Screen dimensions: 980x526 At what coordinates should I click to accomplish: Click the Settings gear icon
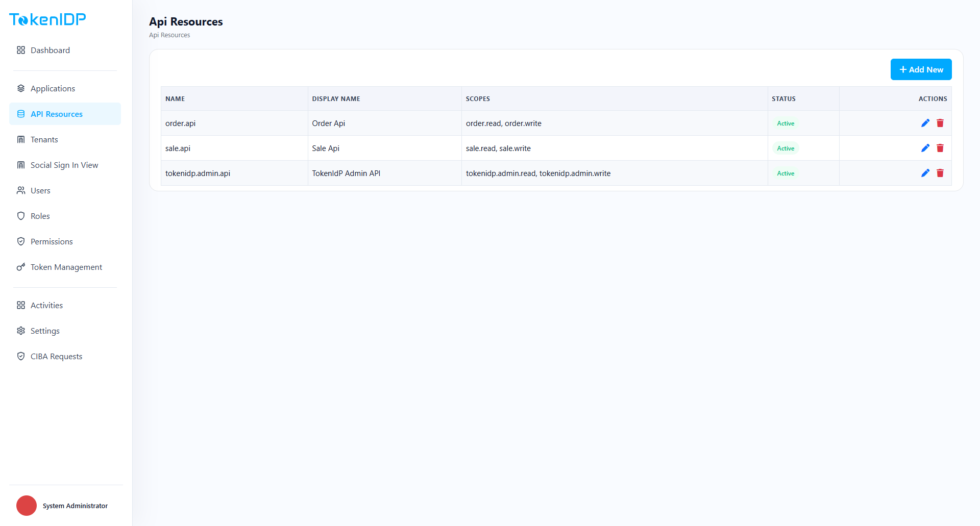(x=21, y=331)
